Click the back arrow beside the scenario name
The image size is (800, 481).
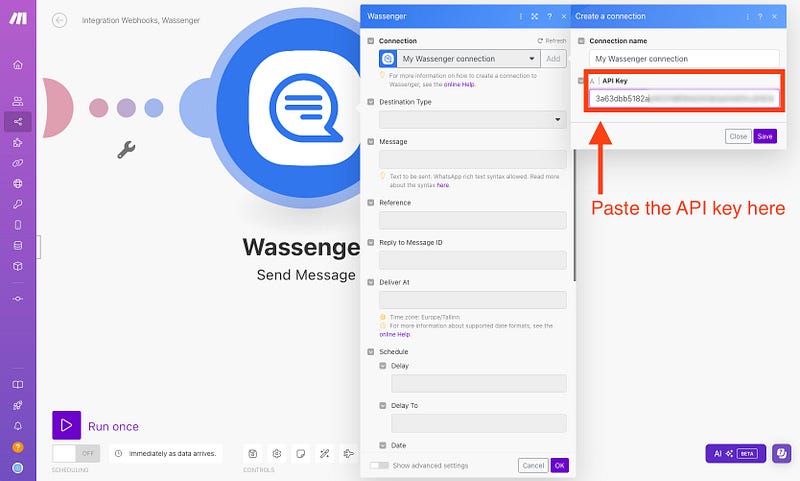tap(59, 20)
